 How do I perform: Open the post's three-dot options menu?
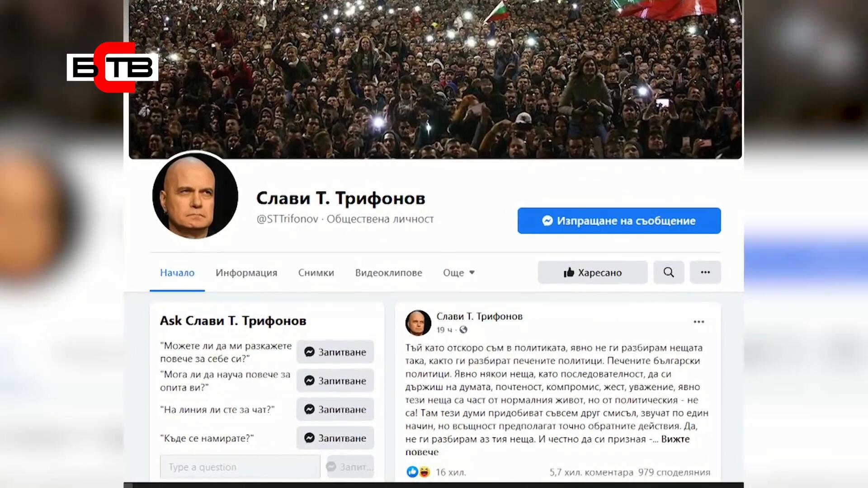(x=699, y=322)
